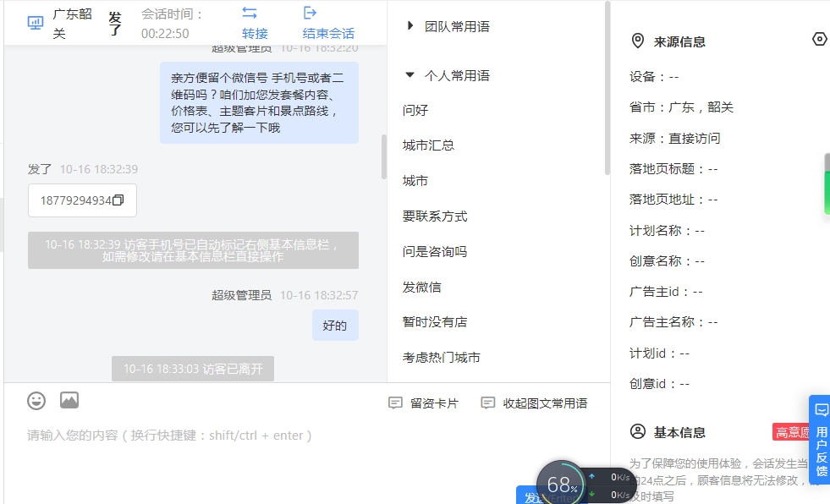
Task: Select the 城市汇总 quick phrase
Action: tap(428, 145)
